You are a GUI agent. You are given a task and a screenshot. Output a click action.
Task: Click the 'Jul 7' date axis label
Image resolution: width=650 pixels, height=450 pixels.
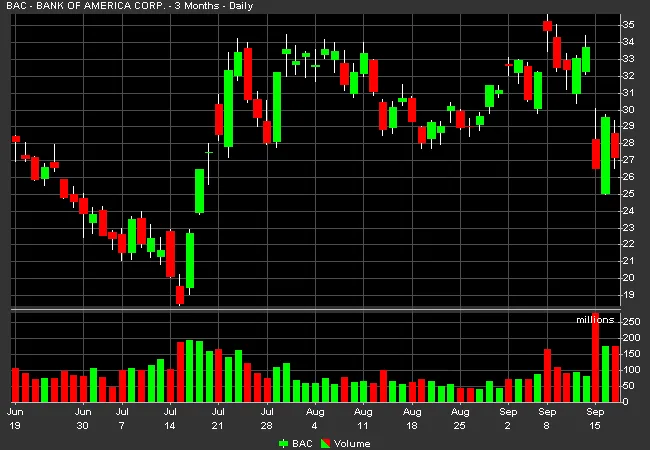pyautogui.click(x=121, y=419)
